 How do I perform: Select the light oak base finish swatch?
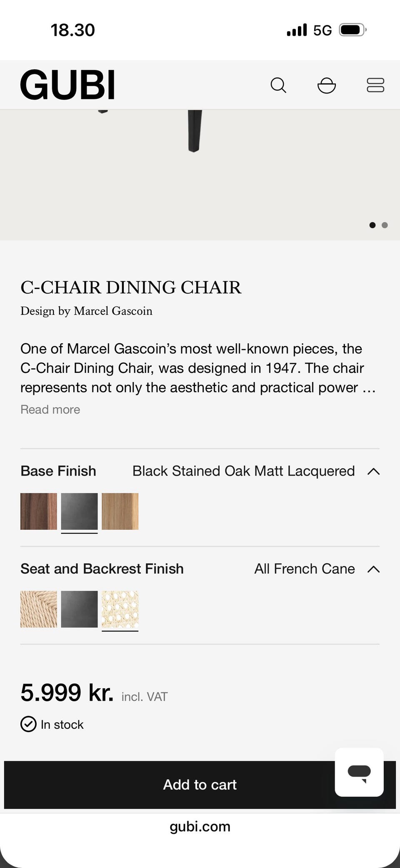(x=120, y=511)
